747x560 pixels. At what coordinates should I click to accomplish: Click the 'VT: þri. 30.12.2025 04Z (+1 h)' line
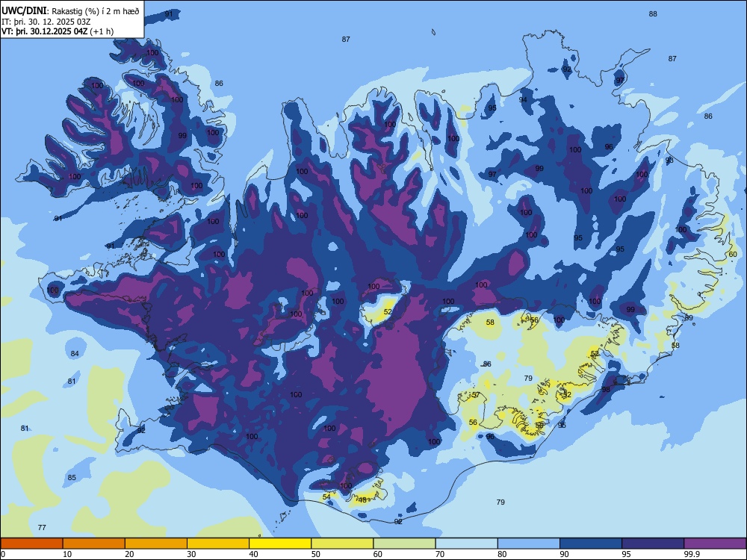pyautogui.click(x=58, y=31)
